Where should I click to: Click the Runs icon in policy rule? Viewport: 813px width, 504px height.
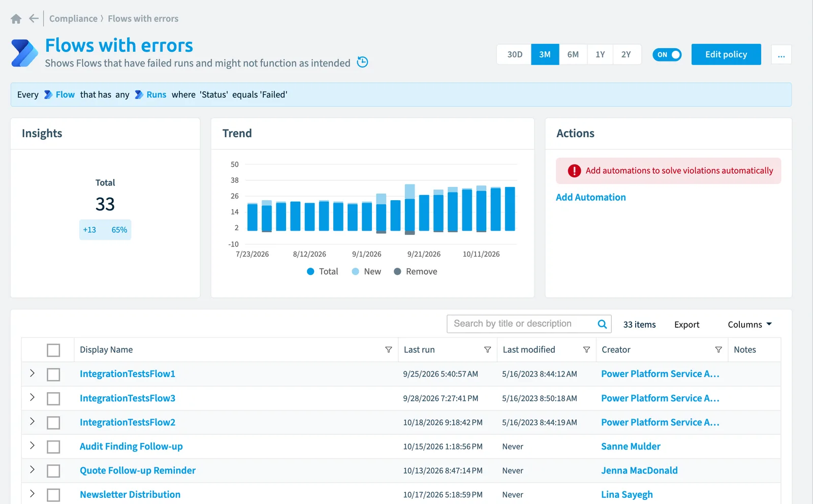pos(139,94)
